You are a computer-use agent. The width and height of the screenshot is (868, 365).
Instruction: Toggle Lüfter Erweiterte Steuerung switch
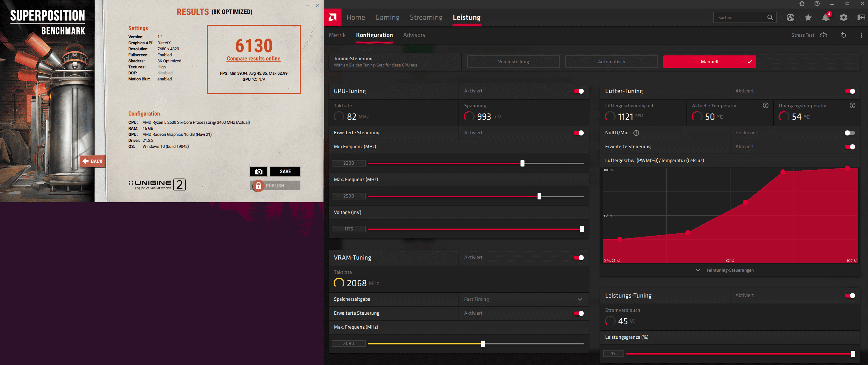(x=850, y=147)
